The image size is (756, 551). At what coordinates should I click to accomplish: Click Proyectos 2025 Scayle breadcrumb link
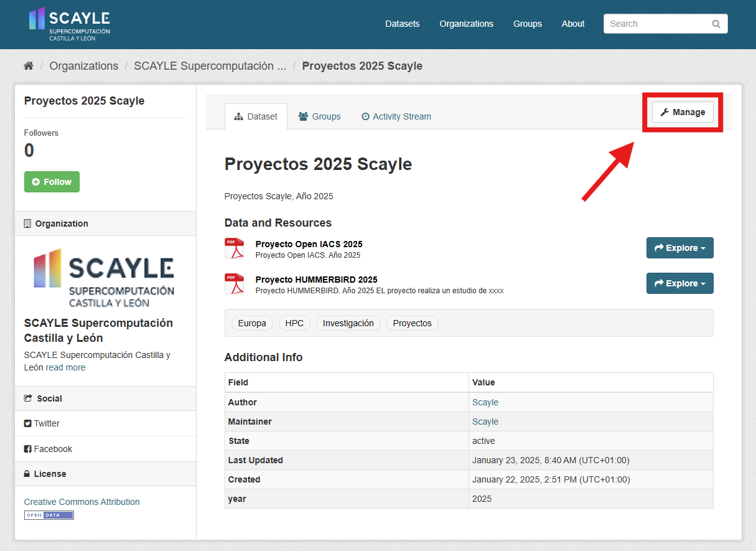(x=362, y=66)
